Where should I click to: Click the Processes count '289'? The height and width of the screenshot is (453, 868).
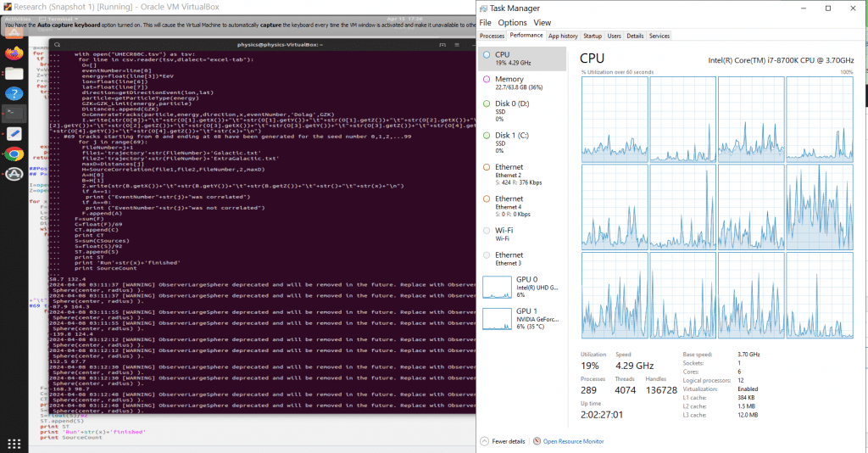click(588, 390)
